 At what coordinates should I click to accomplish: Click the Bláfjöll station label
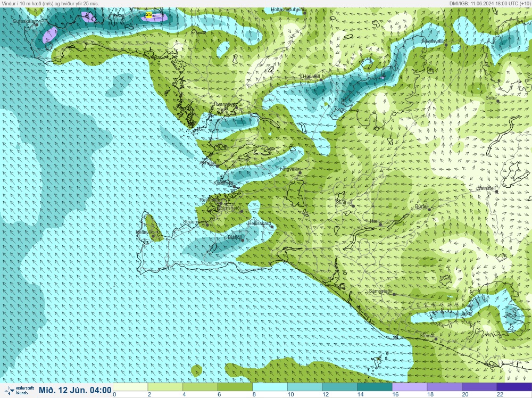pyautogui.click(x=235, y=237)
